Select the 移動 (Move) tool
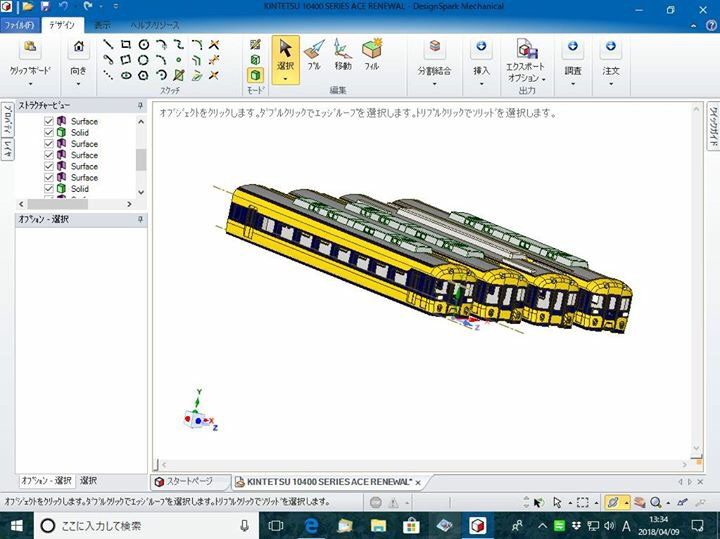Image resolution: width=720 pixels, height=539 pixels. (x=343, y=55)
